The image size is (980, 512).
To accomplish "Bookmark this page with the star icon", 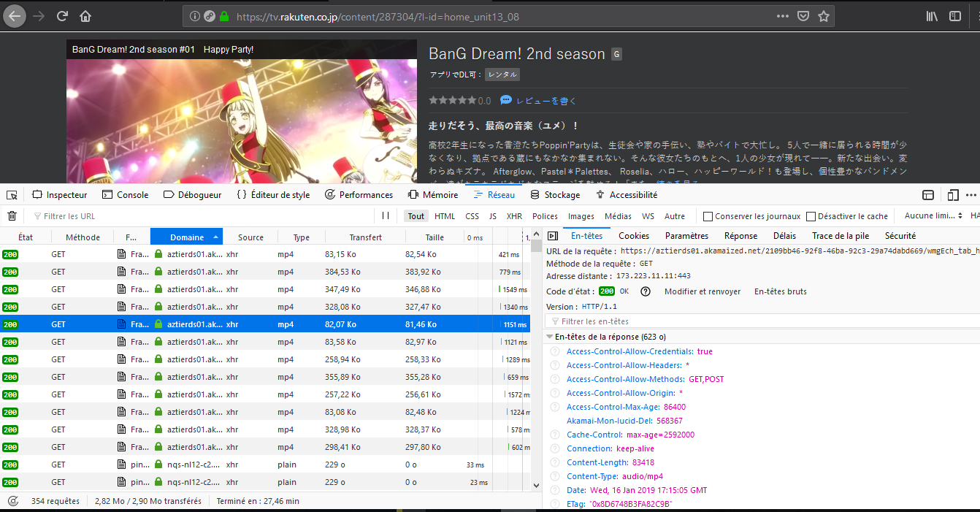I will click(x=824, y=16).
